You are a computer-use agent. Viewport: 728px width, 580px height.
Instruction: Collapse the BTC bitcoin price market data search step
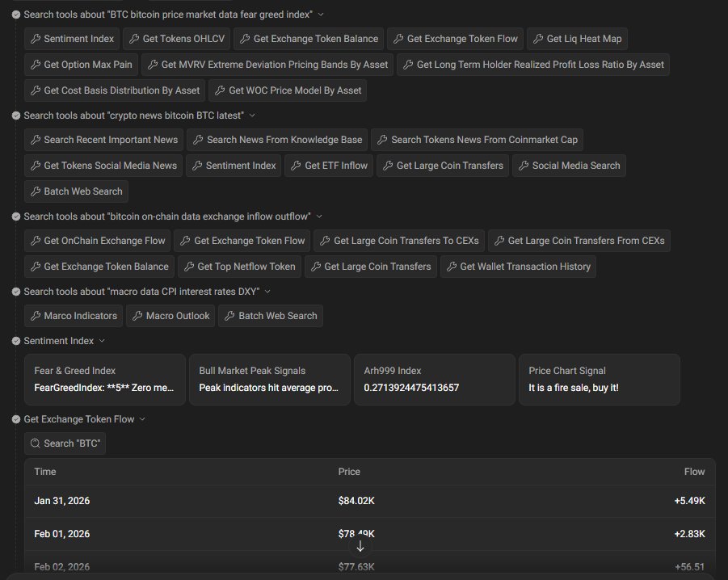click(x=320, y=15)
